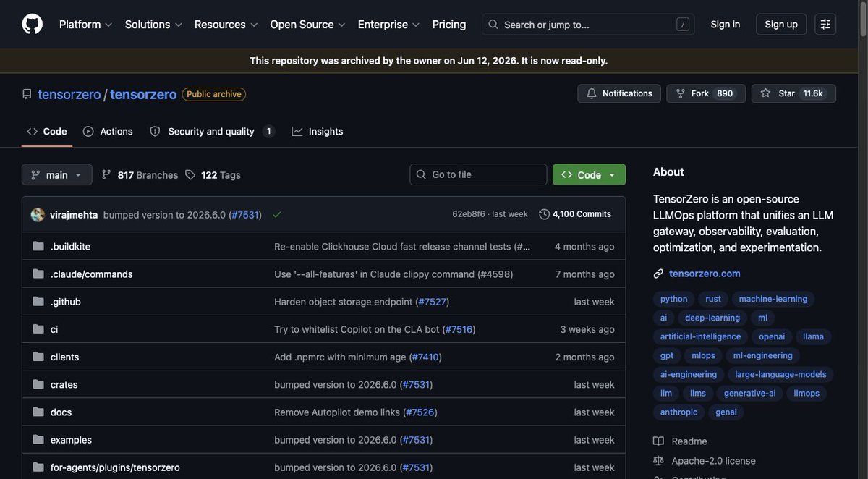
Task: Click the star icon to star repository
Action: [x=765, y=93]
